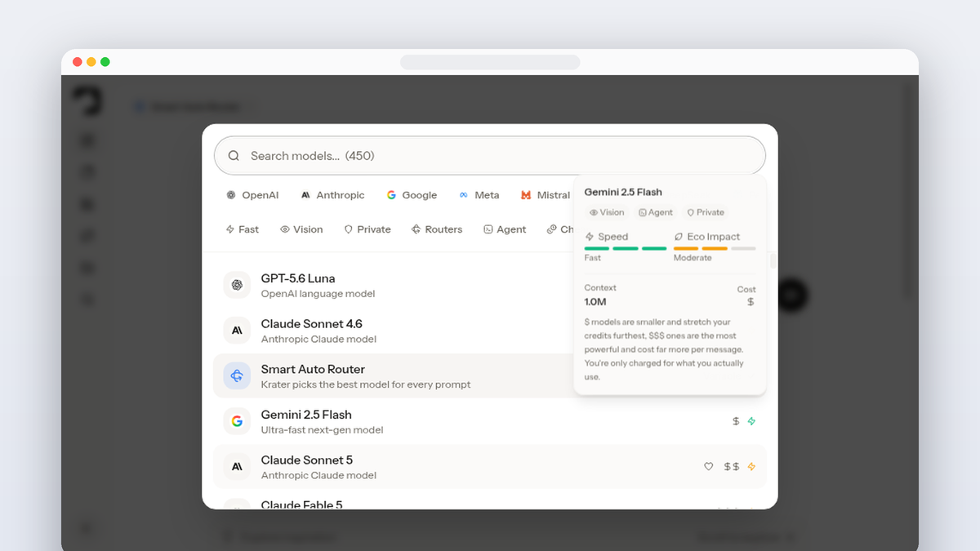Favorite Claude Sonnet 5 with the heart icon
Image resolution: width=980 pixels, height=551 pixels.
pos(709,467)
